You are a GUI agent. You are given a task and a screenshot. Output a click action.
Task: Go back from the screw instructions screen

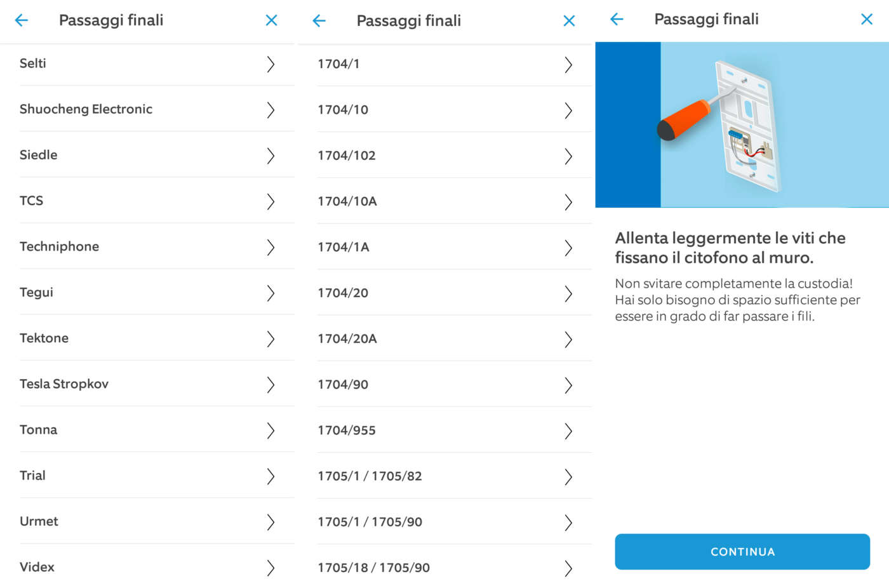pyautogui.click(x=617, y=19)
